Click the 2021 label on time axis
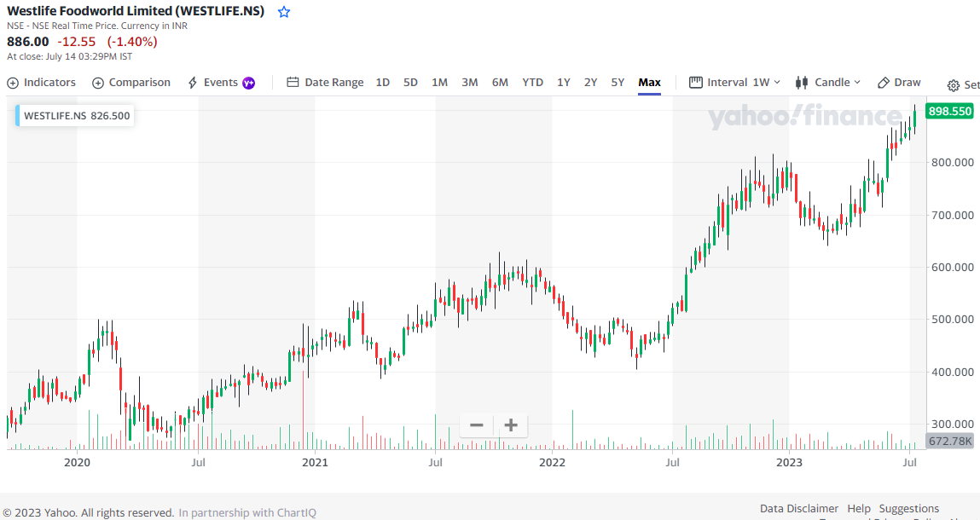 pos(315,463)
